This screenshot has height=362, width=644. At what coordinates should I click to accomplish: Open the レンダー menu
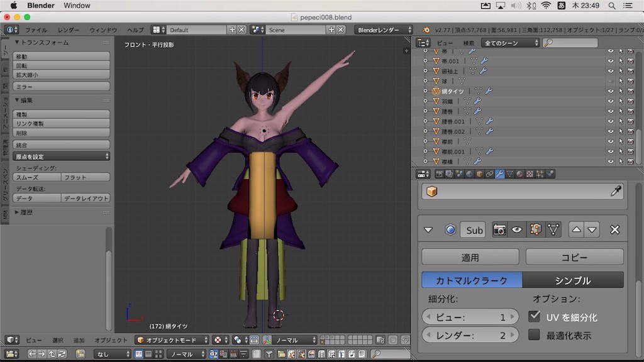69,30
